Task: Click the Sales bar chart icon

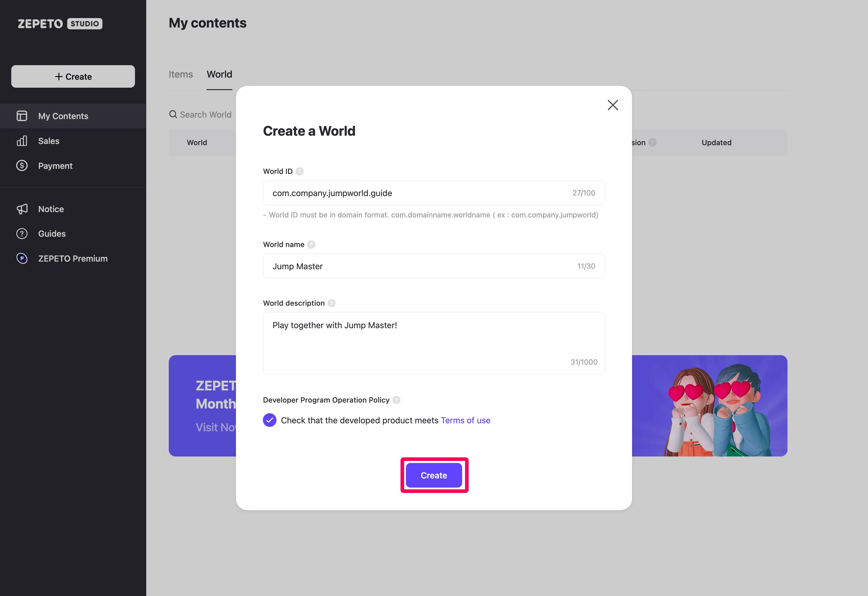Action: pyautogui.click(x=22, y=141)
